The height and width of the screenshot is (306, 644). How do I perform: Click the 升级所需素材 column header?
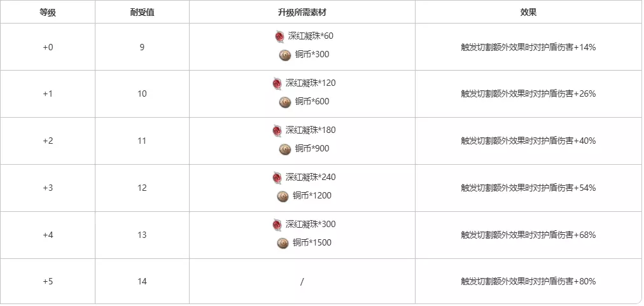pyautogui.click(x=302, y=12)
